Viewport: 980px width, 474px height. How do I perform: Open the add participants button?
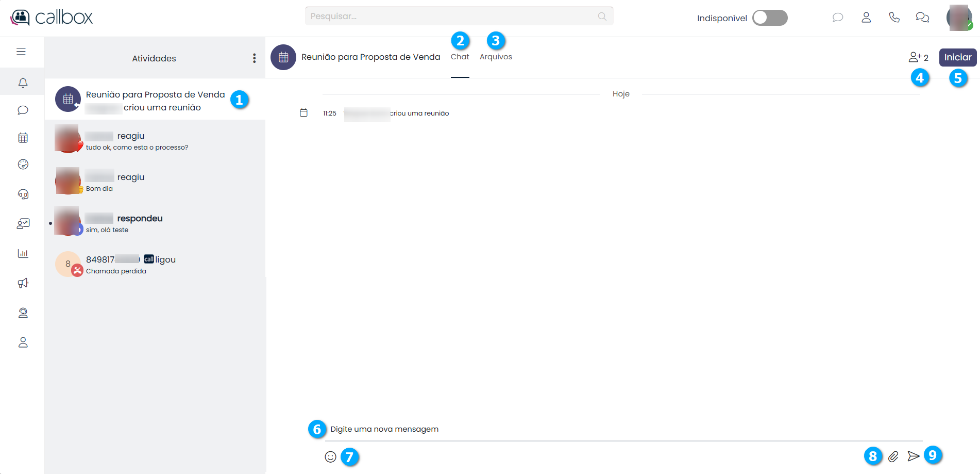(x=918, y=57)
